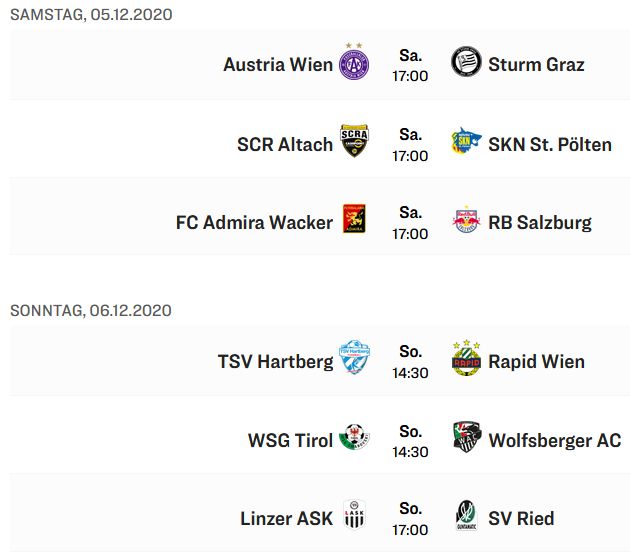
Task: Click the WSG Tirol club logo
Action: click(x=354, y=436)
